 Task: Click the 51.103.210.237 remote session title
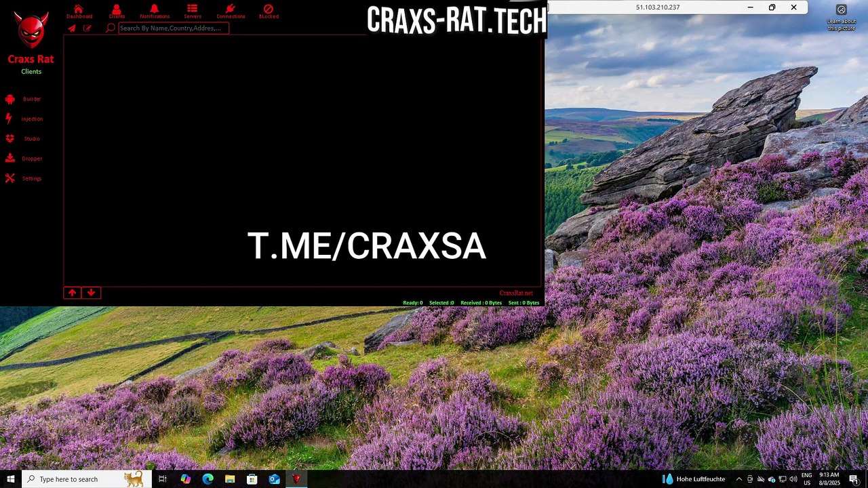point(658,7)
